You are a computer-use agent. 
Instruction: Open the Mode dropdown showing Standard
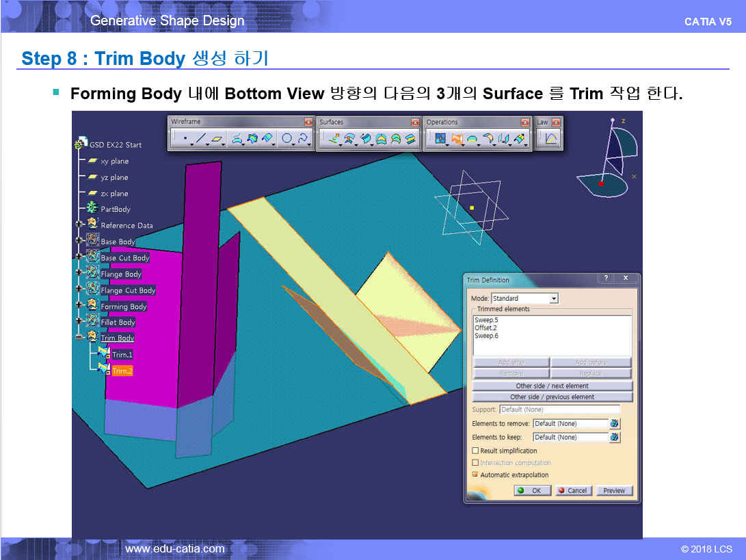(x=554, y=299)
